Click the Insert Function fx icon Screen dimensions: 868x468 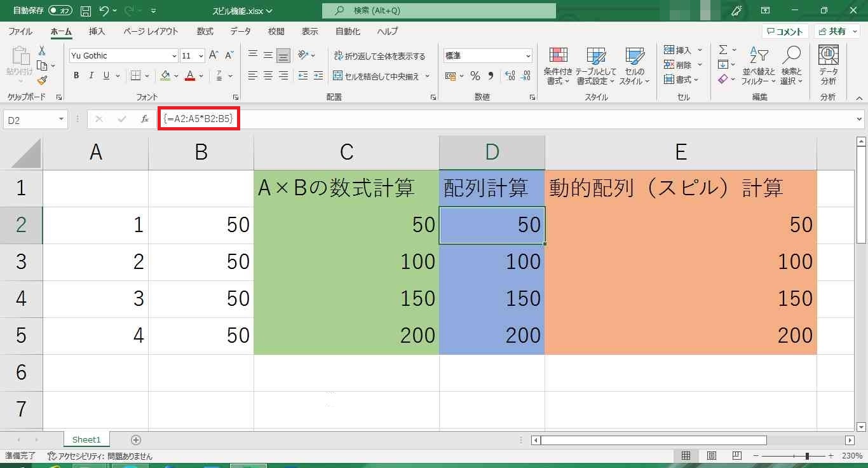tap(145, 119)
